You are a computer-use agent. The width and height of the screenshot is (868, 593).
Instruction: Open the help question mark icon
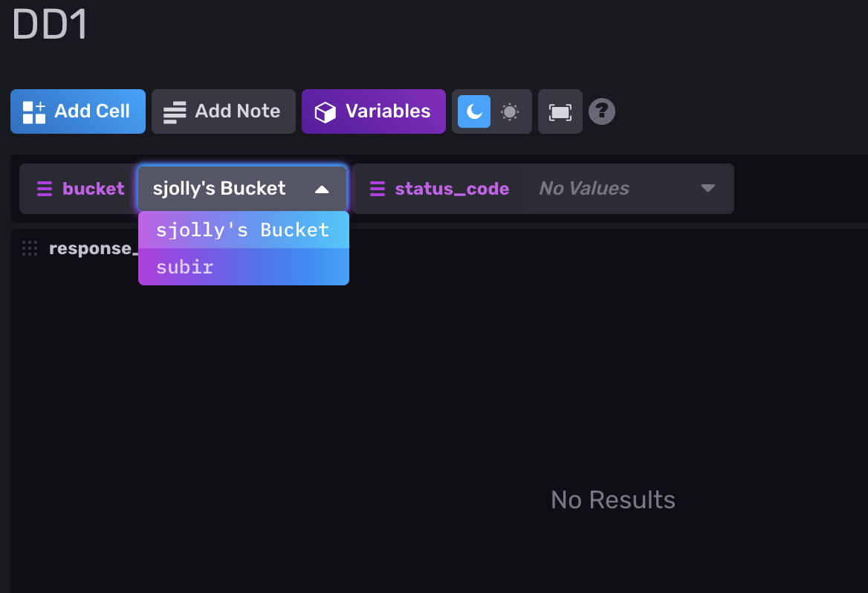tap(602, 111)
